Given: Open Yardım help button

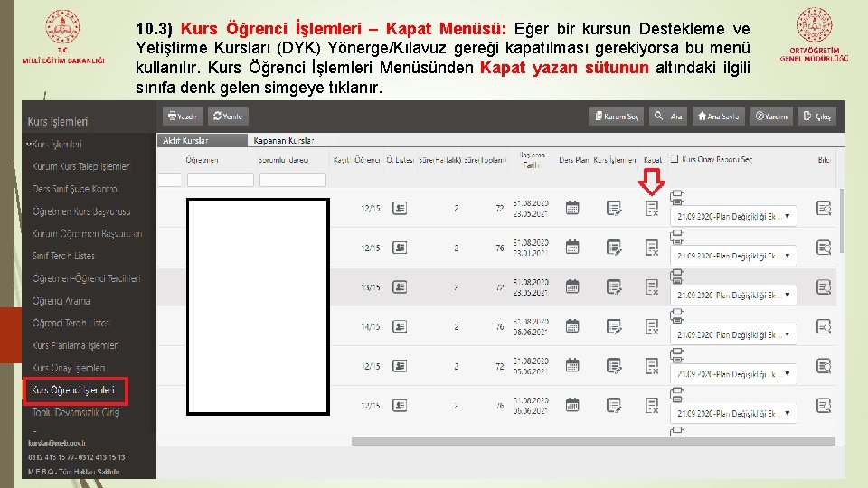Looking at the screenshot, I should (x=771, y=117).
